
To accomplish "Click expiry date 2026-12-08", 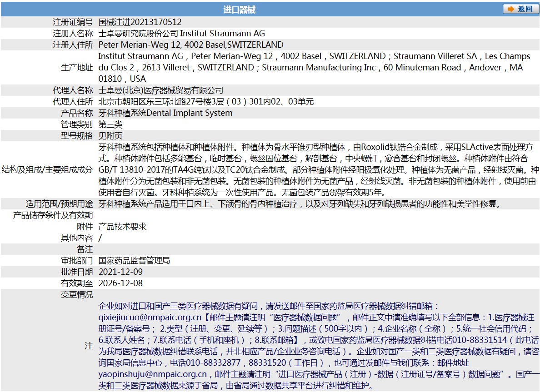I will coord(120,283).
